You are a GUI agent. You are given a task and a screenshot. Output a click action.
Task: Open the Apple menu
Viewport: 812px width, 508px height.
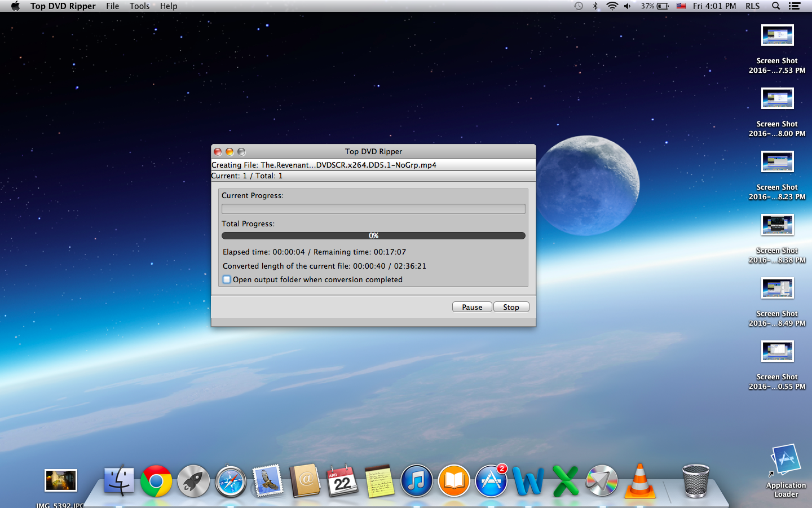[15, 6]
